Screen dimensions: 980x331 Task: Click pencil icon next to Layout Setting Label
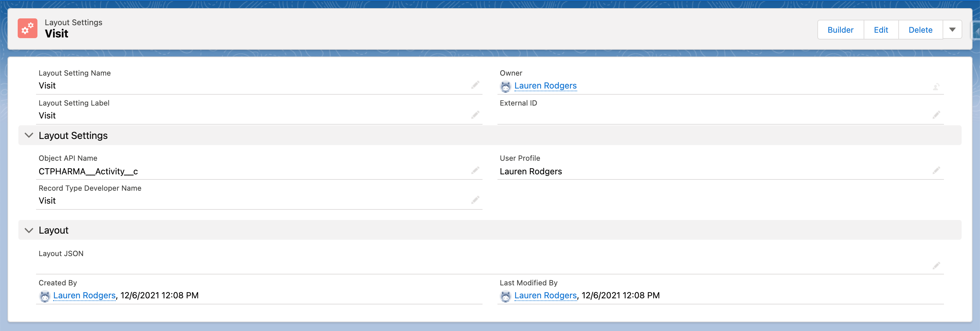[x=475, y=115]
